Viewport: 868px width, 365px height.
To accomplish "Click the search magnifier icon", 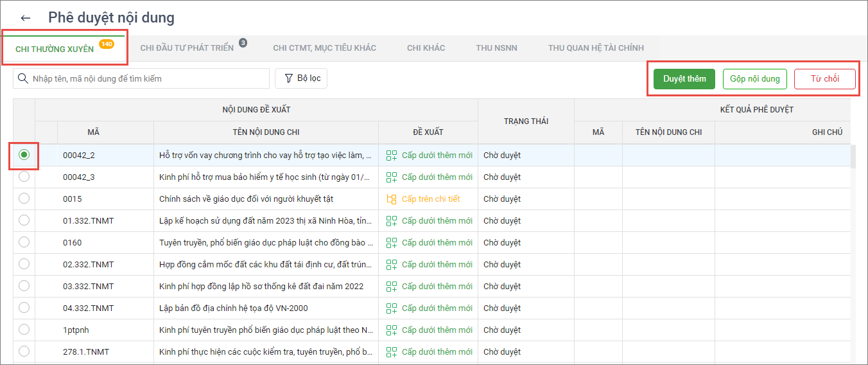I will pyautogui.click(x=23, y=78).
